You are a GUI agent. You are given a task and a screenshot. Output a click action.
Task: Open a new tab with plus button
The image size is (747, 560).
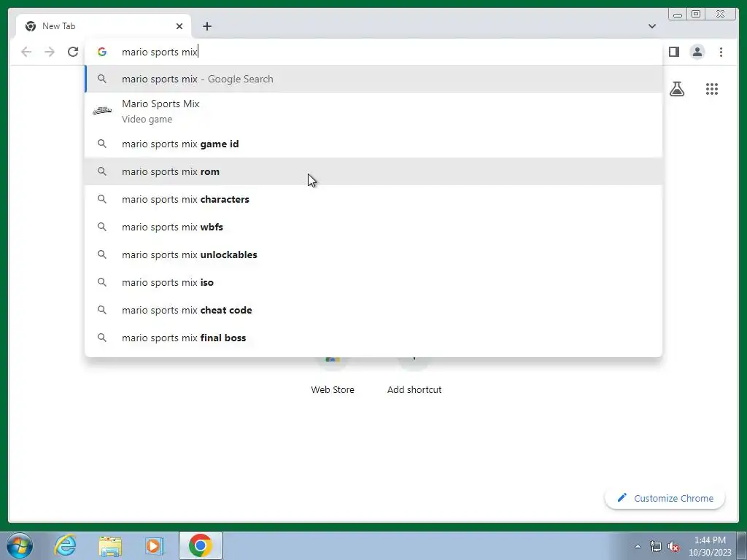coord(206,26)
